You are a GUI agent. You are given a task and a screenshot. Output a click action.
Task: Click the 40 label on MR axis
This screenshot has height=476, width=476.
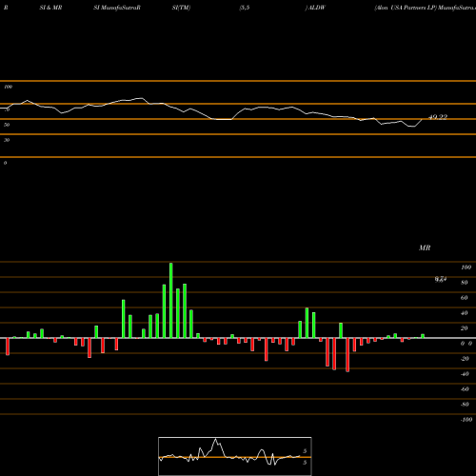coord(465,313)
